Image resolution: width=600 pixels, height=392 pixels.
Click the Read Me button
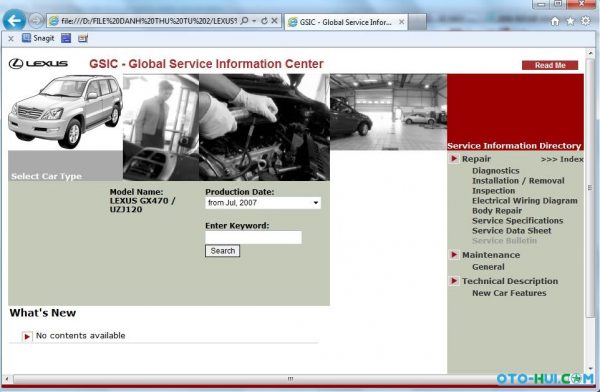click(550, 65)
